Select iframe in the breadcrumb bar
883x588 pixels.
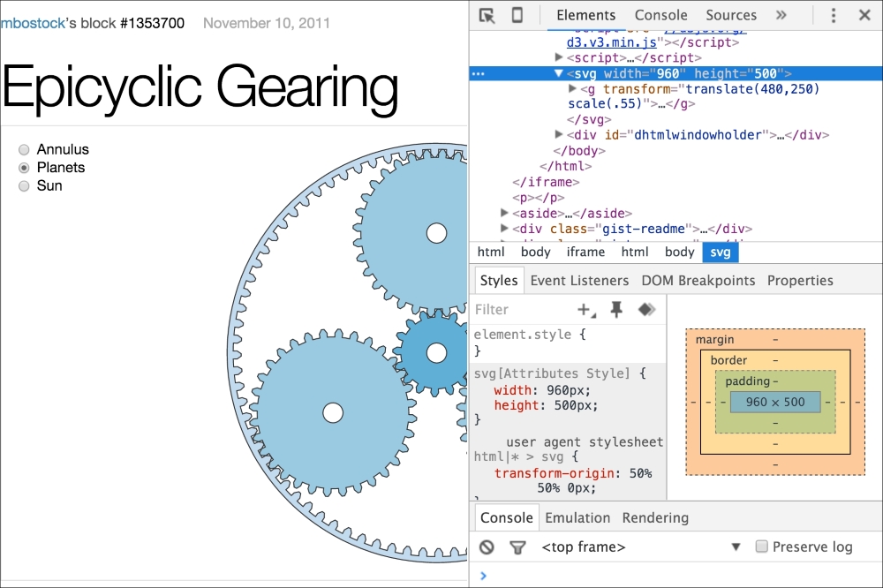pos(585,252)
